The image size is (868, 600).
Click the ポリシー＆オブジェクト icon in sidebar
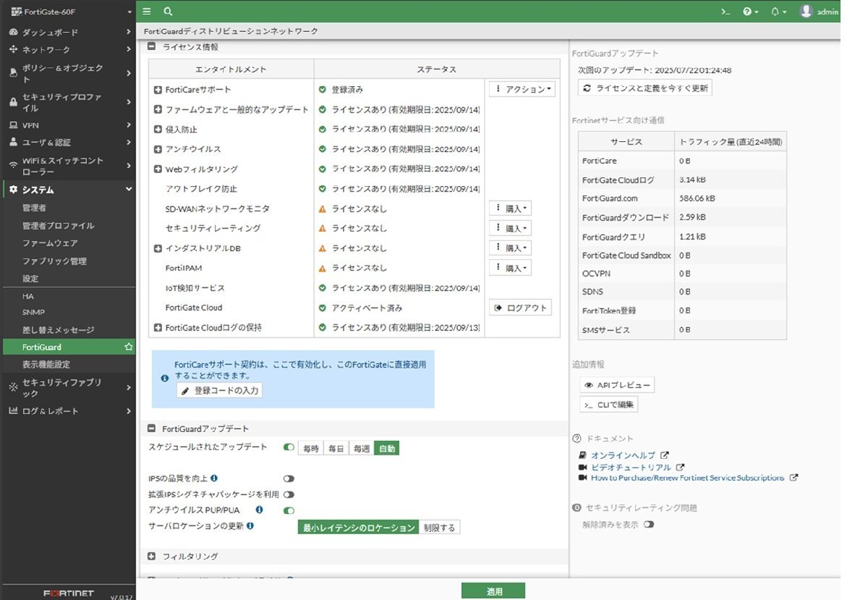click(x=13, y=73)
